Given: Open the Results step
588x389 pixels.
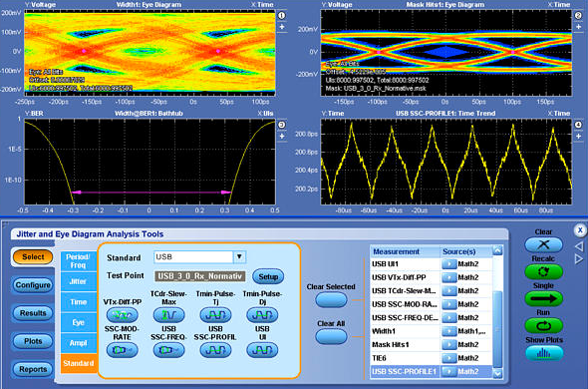Looking at the screenshot, I should pos(33,313).
